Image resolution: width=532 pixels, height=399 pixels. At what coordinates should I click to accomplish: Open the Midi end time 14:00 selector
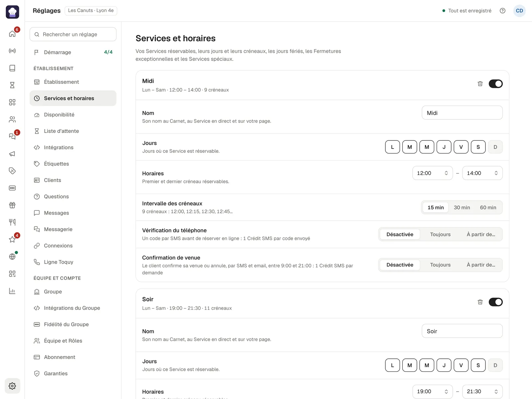(482, 173)
